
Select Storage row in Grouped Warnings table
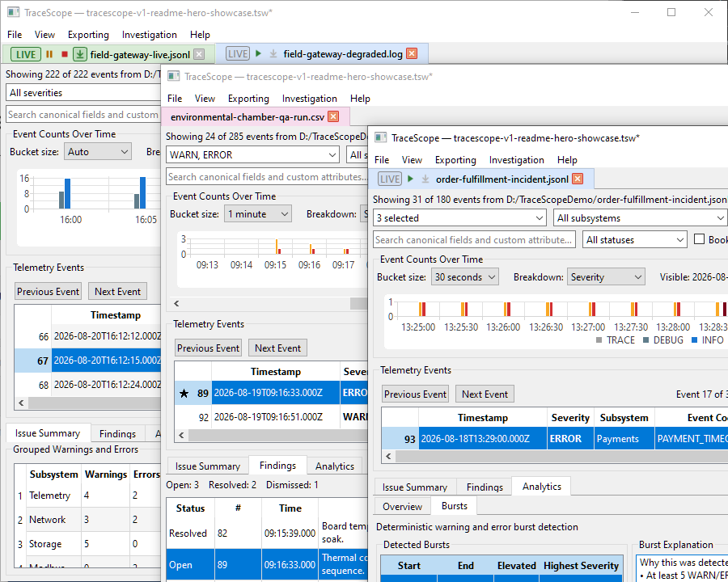(x=87, y=544)
